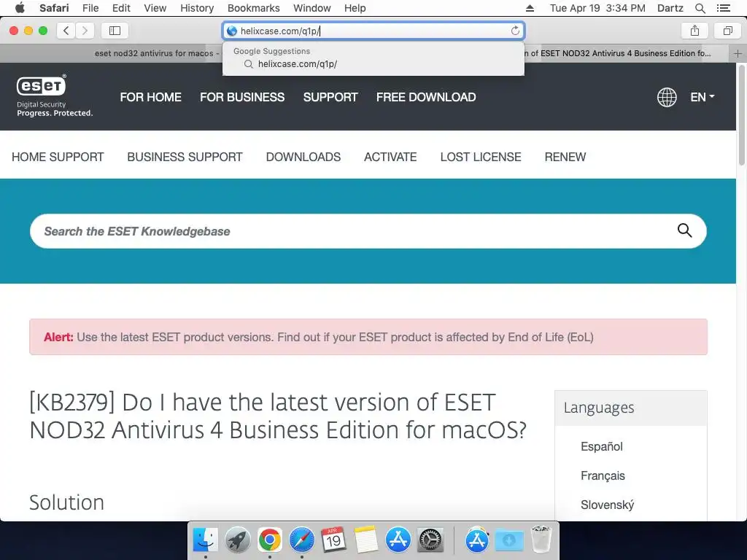Open the Apple menu
This screenshot has width=747, height=560.
click(x=20, y=7)
